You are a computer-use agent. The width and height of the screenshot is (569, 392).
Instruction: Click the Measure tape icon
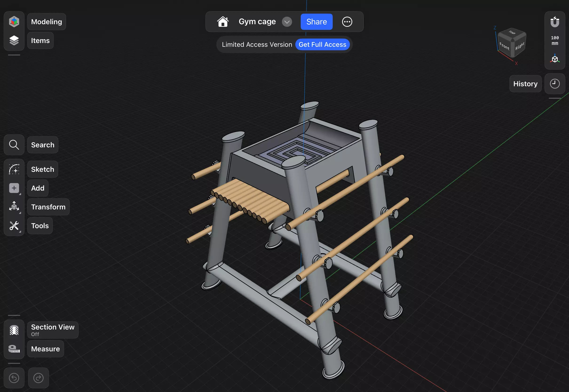(14, 349)
